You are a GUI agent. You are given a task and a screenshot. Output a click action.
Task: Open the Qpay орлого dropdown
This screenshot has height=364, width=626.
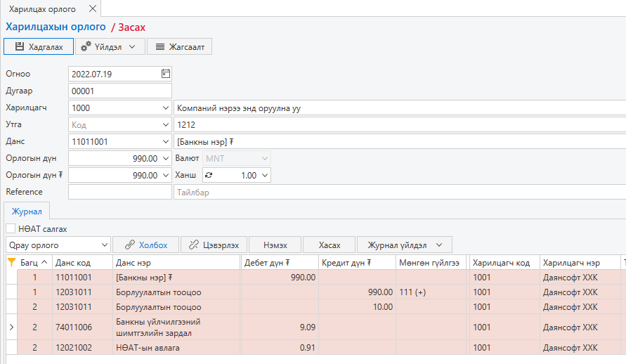58,245
